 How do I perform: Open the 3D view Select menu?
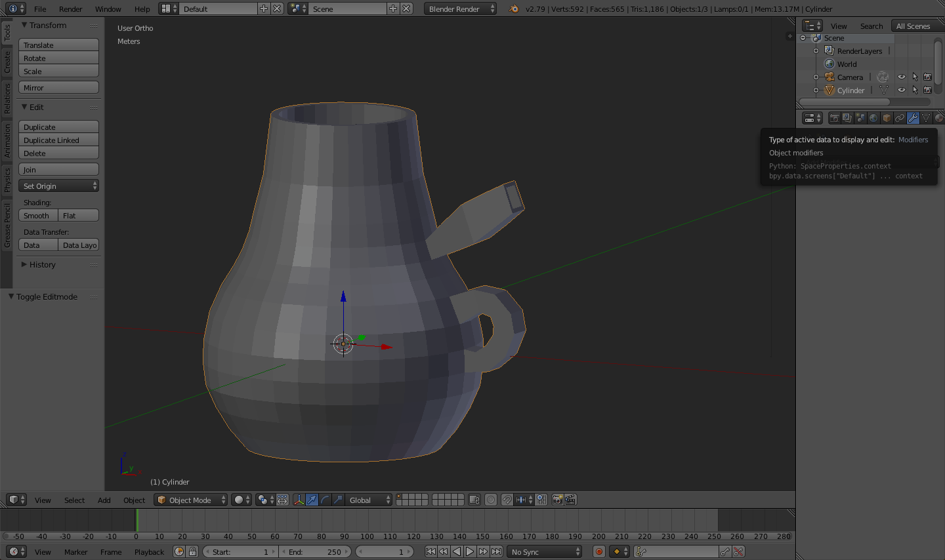coord(74,500)
